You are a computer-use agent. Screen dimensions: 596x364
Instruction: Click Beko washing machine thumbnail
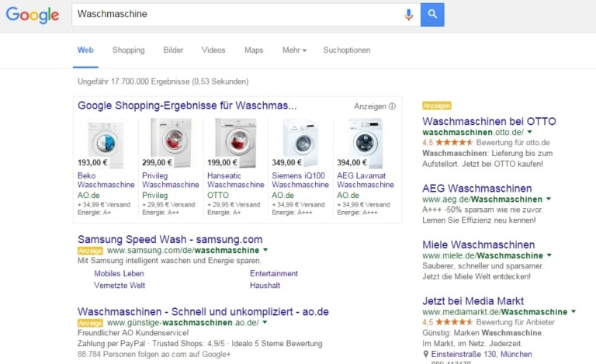point(106,143)
